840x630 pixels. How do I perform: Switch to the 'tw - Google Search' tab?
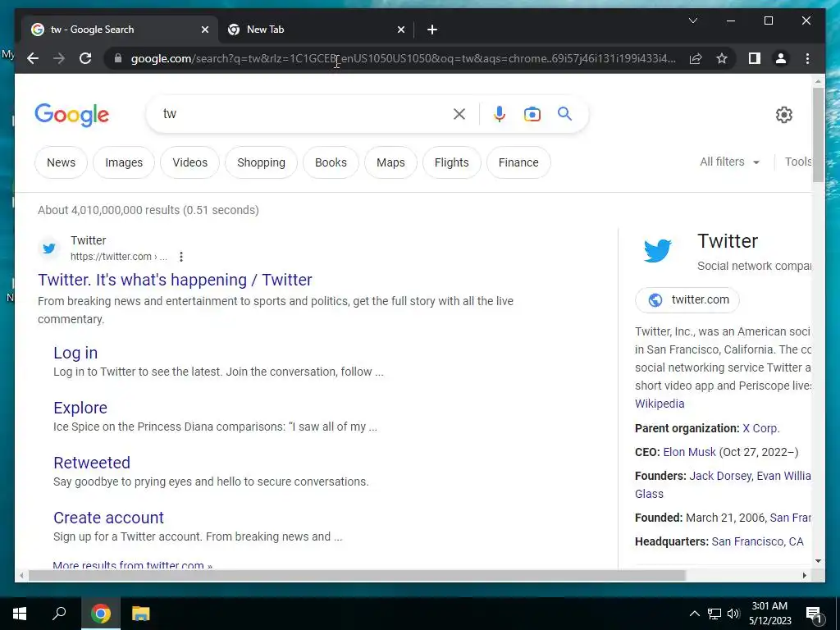[120, 30]
